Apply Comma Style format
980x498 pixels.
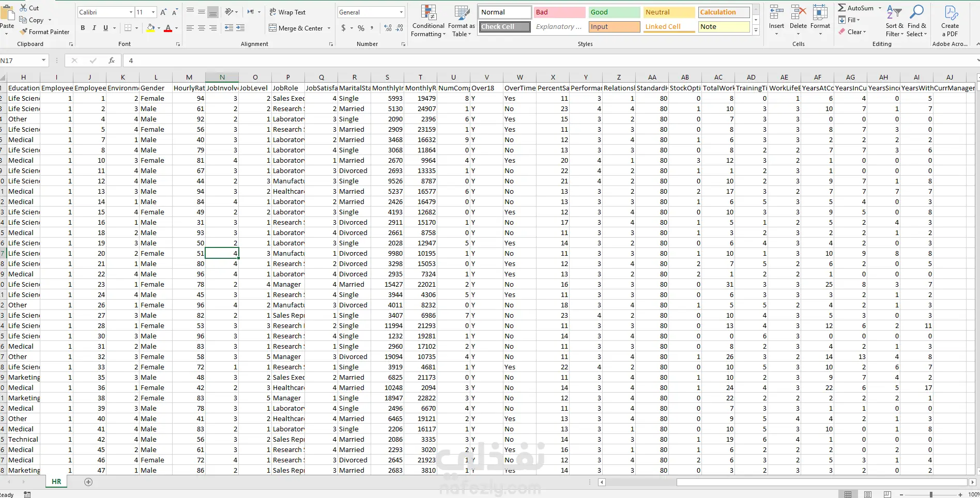click(372, 28)
